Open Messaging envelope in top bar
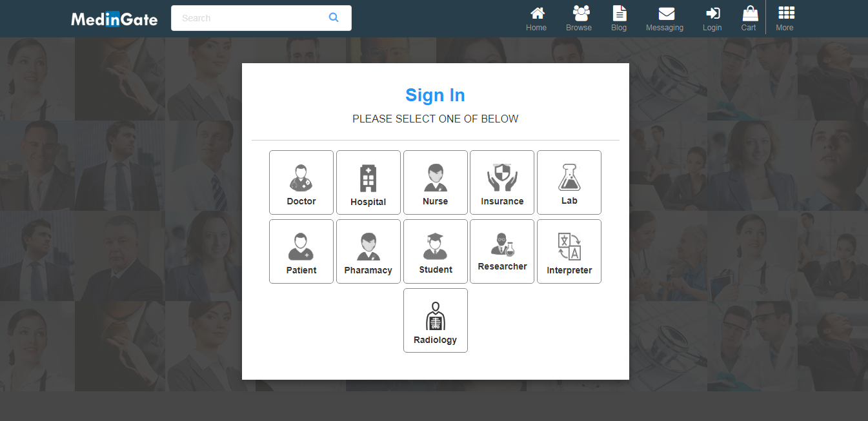 pyautogui.click(x=665, y=19)
